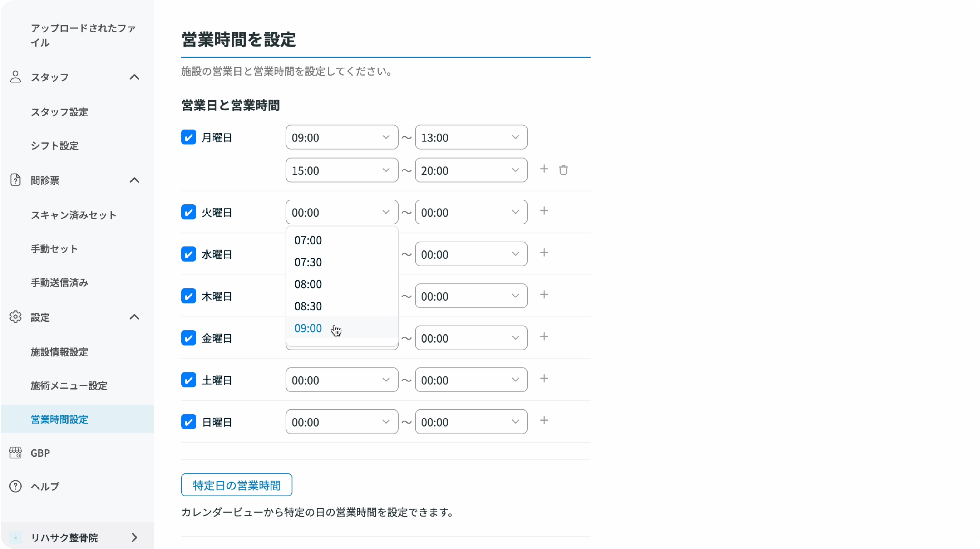Add another time slot for 日曜日
Viewport: 980px width, 549px height.
[544, 420]
